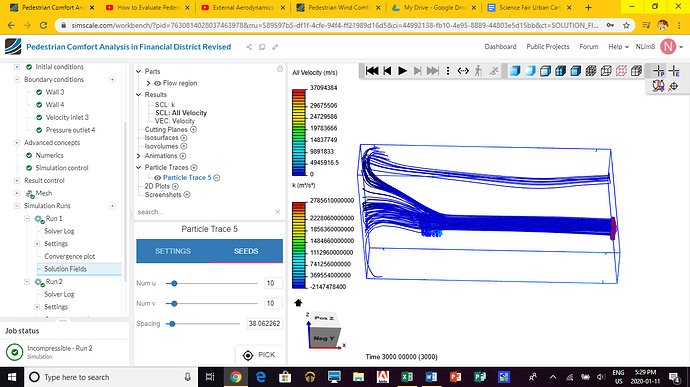Viewport: 690px width, 387px height.
Task: Select the fifth blue cube render mode
Action: click(x=576, y=71)
